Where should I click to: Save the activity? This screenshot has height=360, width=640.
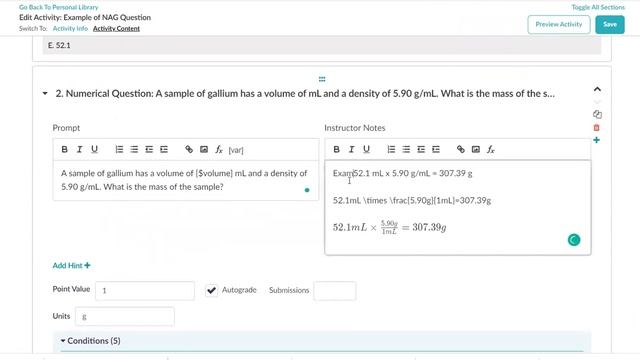click(610, 24)
